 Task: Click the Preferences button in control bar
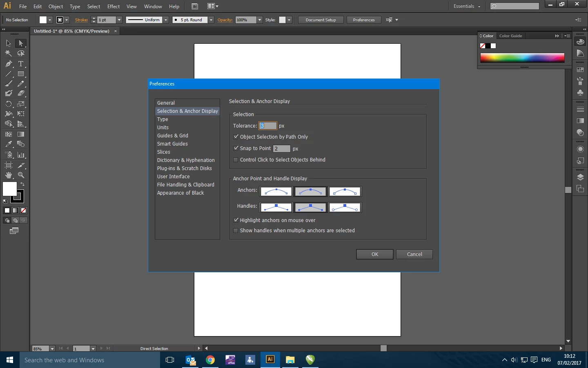364,20
